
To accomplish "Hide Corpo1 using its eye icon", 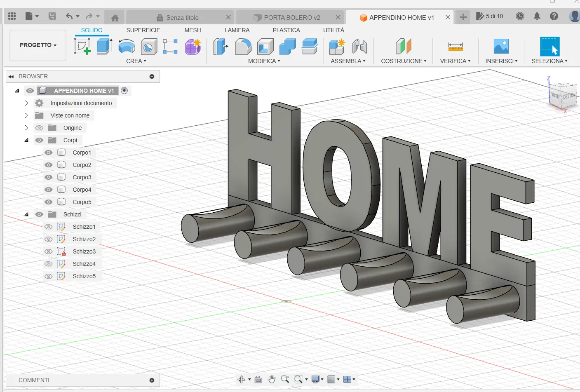I will click(x=49, y=153).
